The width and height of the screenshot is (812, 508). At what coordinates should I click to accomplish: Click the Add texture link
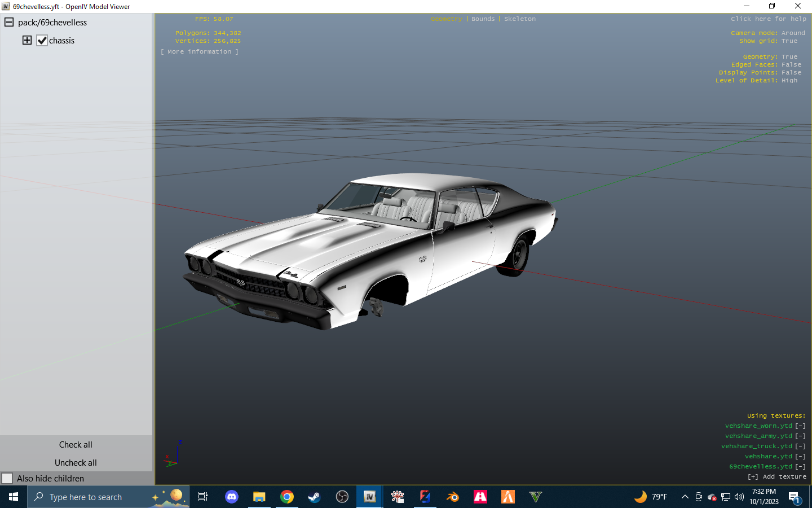pos(777,477)
